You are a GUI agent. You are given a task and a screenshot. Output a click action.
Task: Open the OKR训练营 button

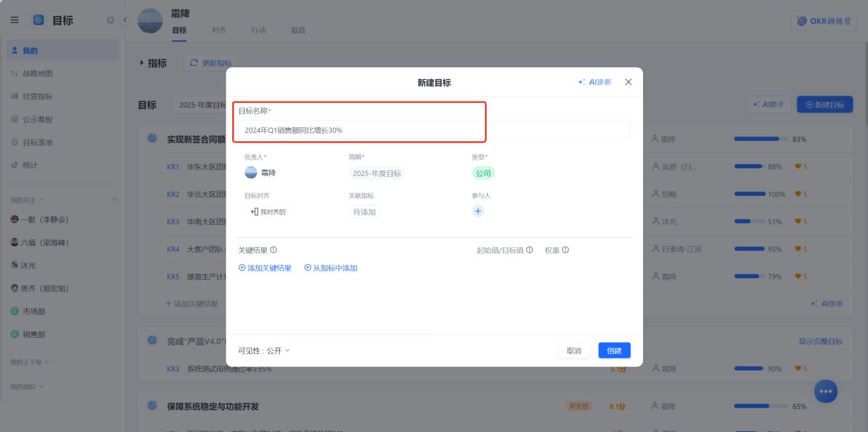click(824, 20)
